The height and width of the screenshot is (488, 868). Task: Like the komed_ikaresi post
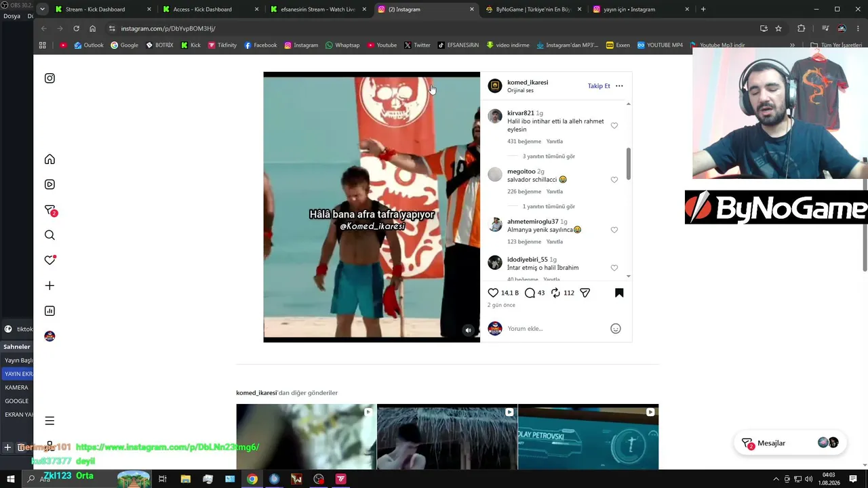point(493,293)
